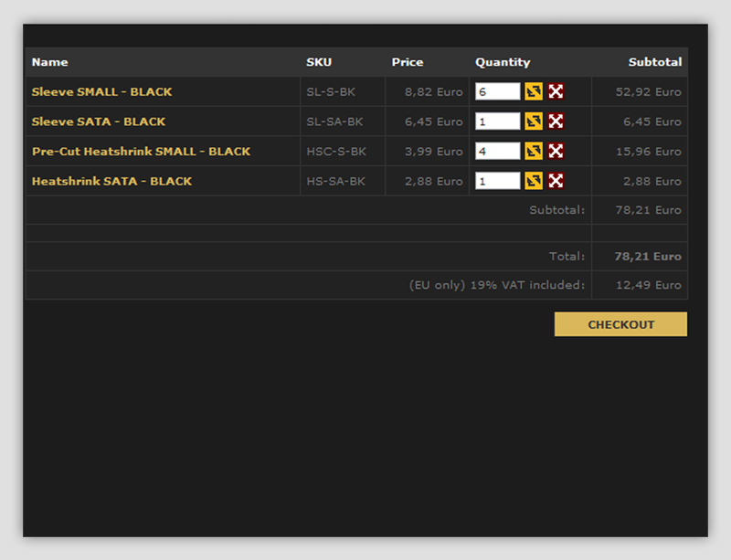
Task: Update quantity for Sleeve SMALL - BLACK
Action: pyautogui.click(x=534, y=91)
